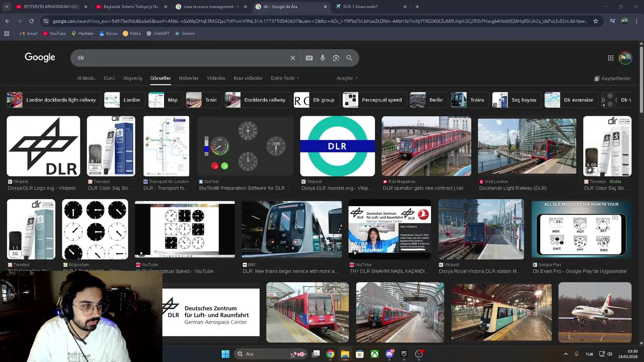Viewport: 644px width, 362px height.
Task: Open the SkyTest Preparation Software image
Action: click(246, 146)
